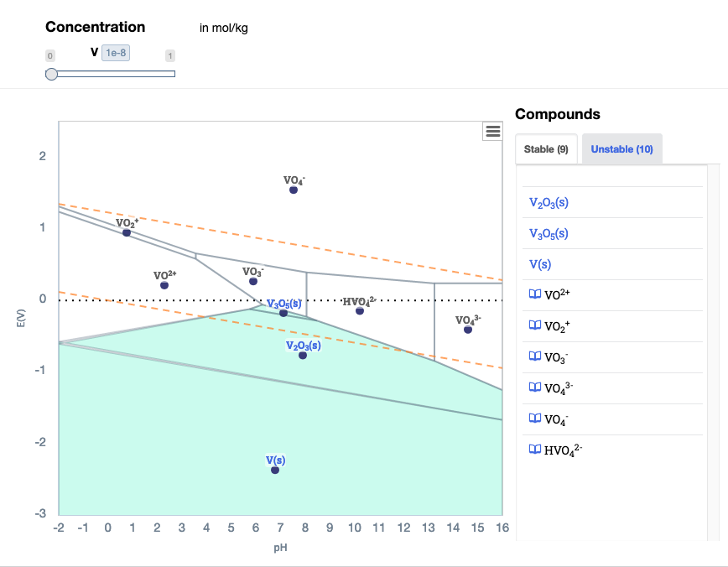This screenshot has height=567, width=728.
Task: Select the HVO₄²⁻ data point on the diagram
Action: pyautogui.click(x=359, y=310)
